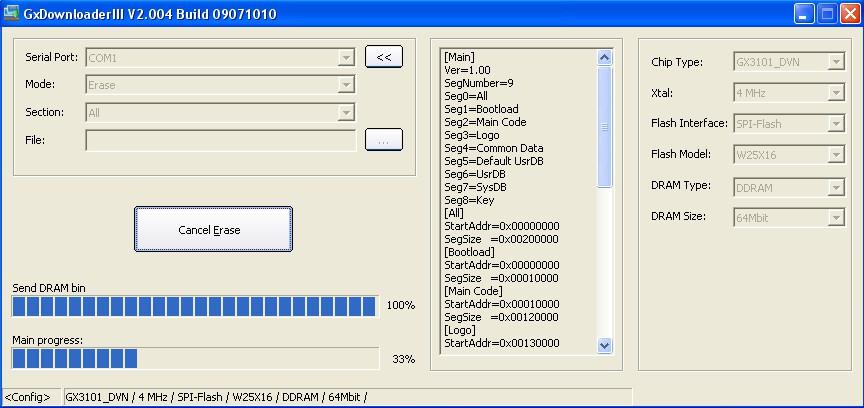The image size is (864, 408).
Task: Collapse the panel with the << button
Action: [x=384, y=57]
